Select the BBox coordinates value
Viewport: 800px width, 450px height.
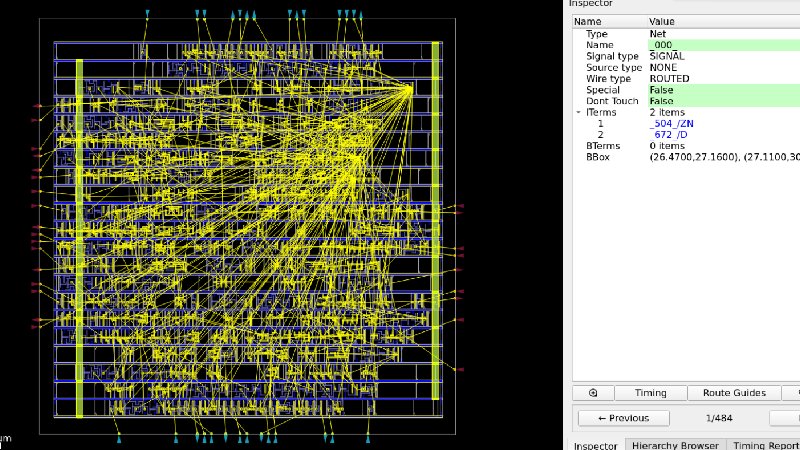point(724,157)
